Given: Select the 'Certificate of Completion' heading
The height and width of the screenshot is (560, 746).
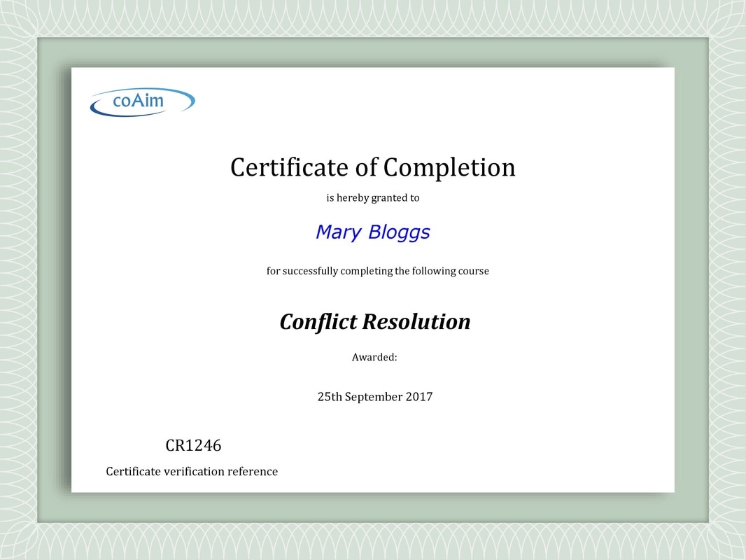Looking at the screenshot, I should [x=372, y=167].
